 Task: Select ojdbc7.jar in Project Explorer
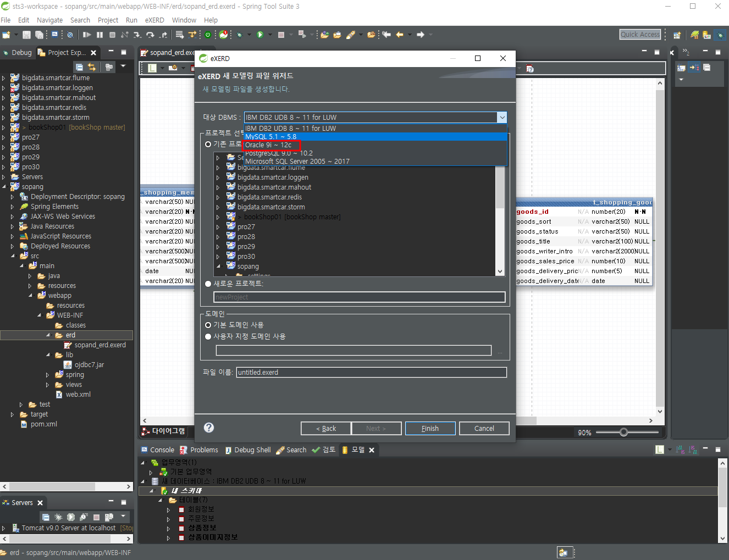click(x=89, y=365)
